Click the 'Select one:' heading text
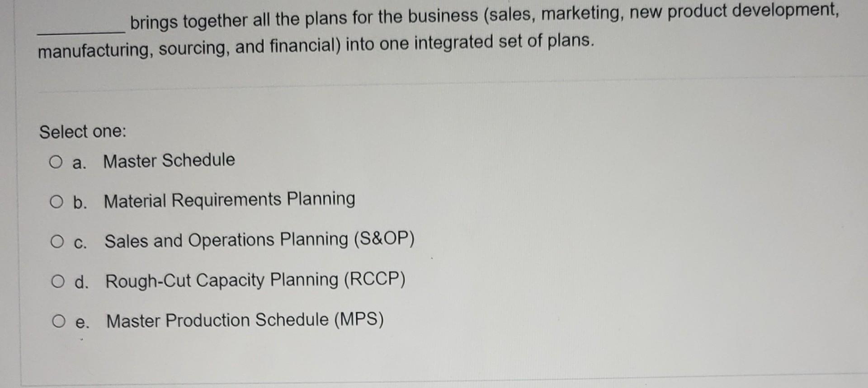 (x=82, y=131)
